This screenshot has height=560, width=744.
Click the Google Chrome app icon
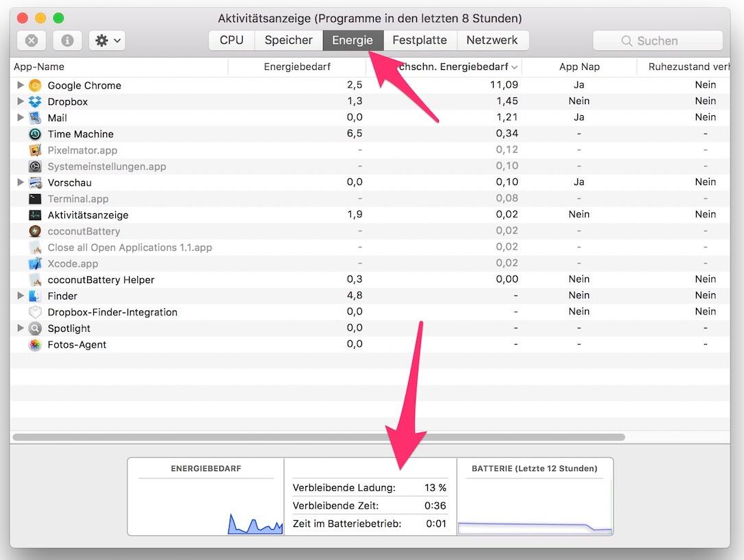35,86
